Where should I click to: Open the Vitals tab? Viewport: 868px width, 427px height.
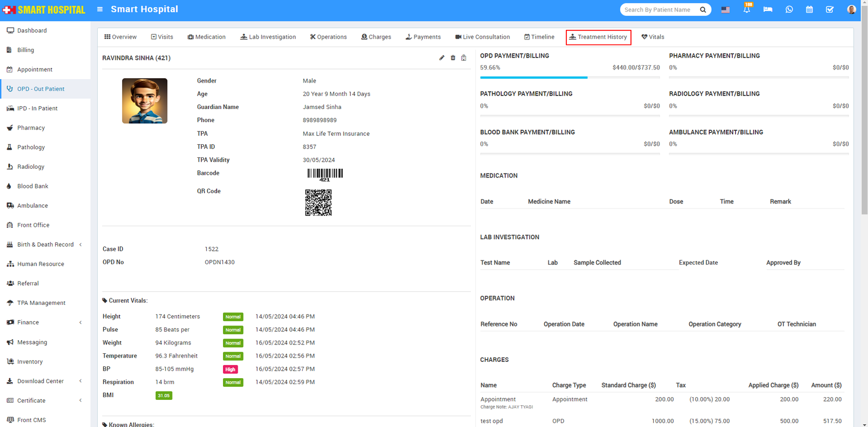653,37
